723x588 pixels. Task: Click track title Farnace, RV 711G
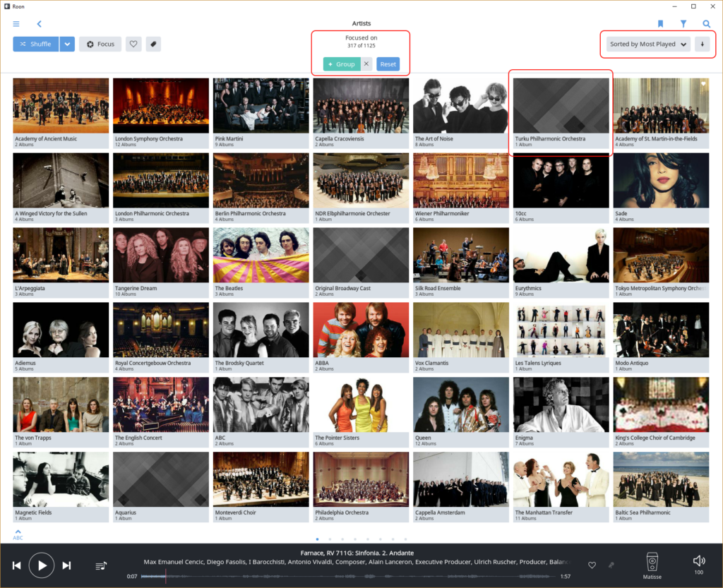point(357,553)
